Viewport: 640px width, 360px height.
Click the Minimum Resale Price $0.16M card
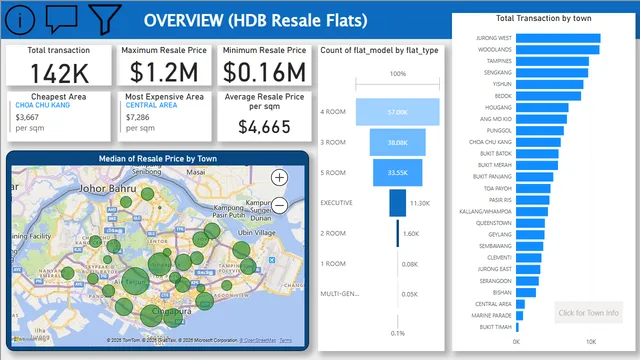click(264, 65)
